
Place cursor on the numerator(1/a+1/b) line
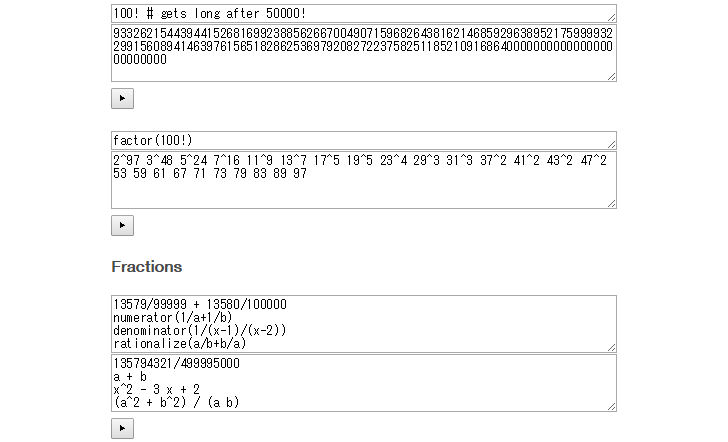pos(173,318)
